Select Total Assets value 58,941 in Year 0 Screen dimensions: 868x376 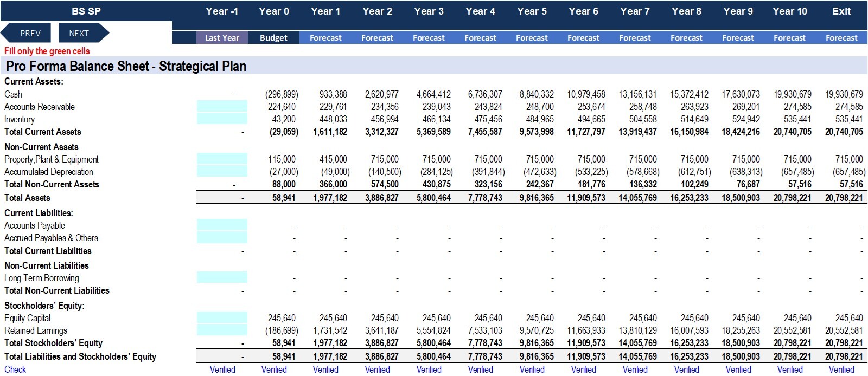(284, 198)
